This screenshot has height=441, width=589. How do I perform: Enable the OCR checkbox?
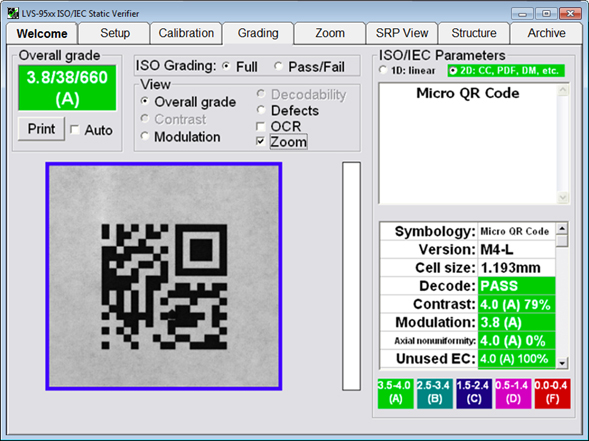tap(260, 126)
